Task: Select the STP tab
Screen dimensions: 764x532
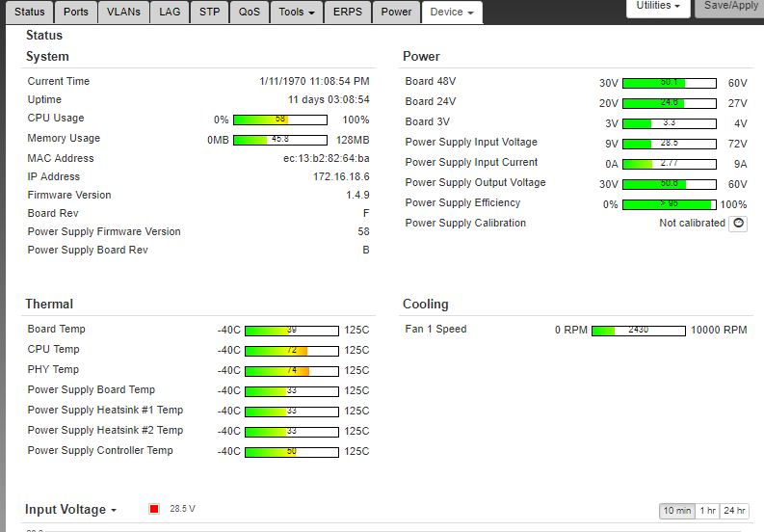Action: pos(209,13)
